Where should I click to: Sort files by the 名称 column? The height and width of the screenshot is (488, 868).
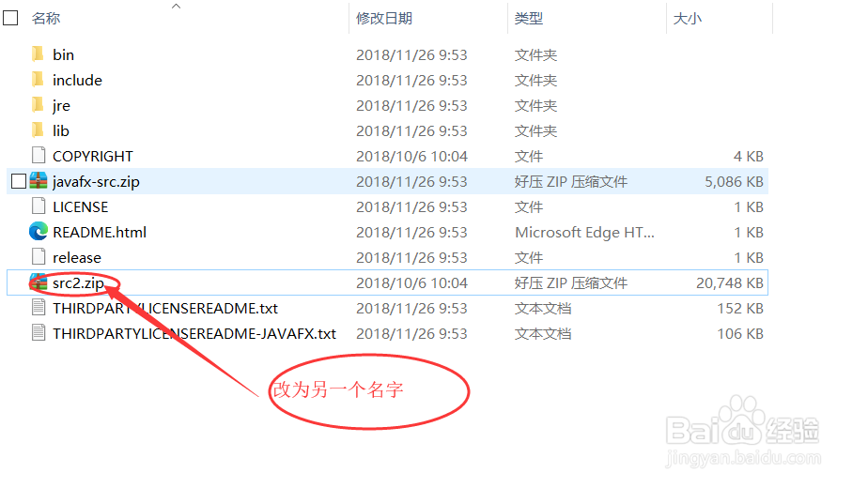tap(46, 18)
